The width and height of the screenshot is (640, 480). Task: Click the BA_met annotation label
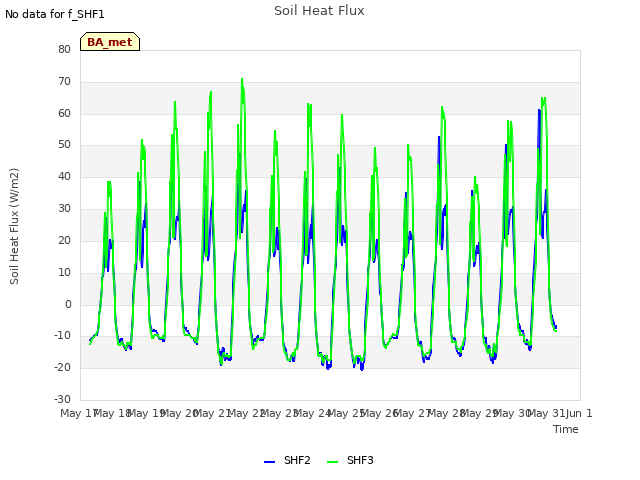pyautogui.click(x=110, y=42)
